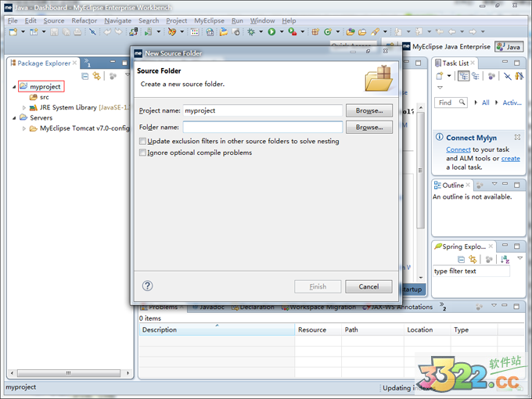Click the Print toolbar icon
The width and height of the screenshot is (532, 399).
click(77, 32)
